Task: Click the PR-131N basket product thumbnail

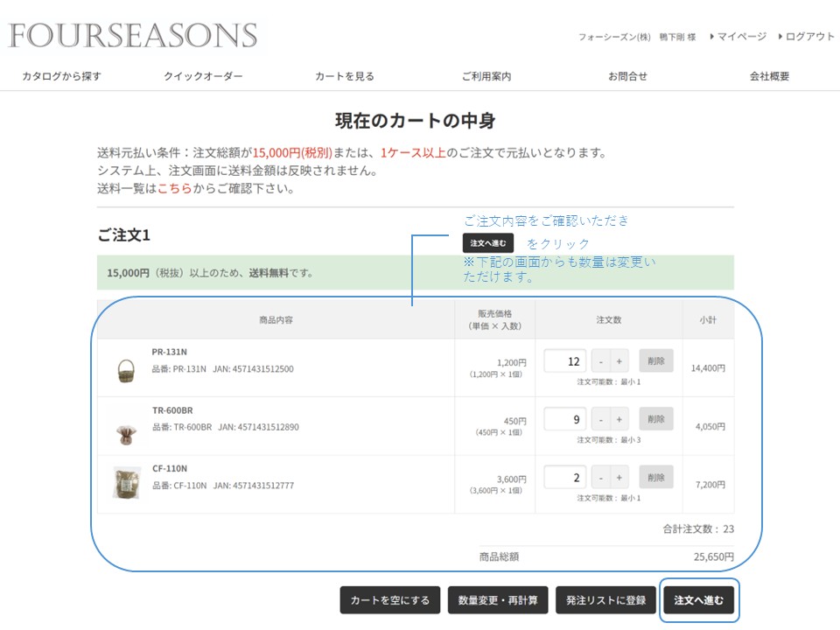Action: [x=127, y=370]
